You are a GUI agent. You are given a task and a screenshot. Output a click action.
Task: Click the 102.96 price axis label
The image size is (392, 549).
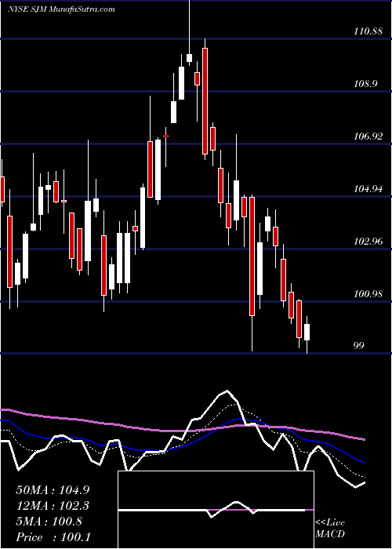368,242
